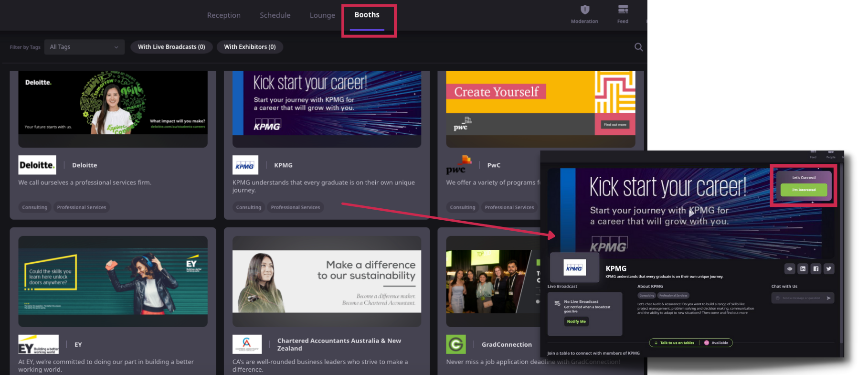Click the Deloitte logo icon
The height and width of the screenshot is (375, 868).
pos(37,165)
